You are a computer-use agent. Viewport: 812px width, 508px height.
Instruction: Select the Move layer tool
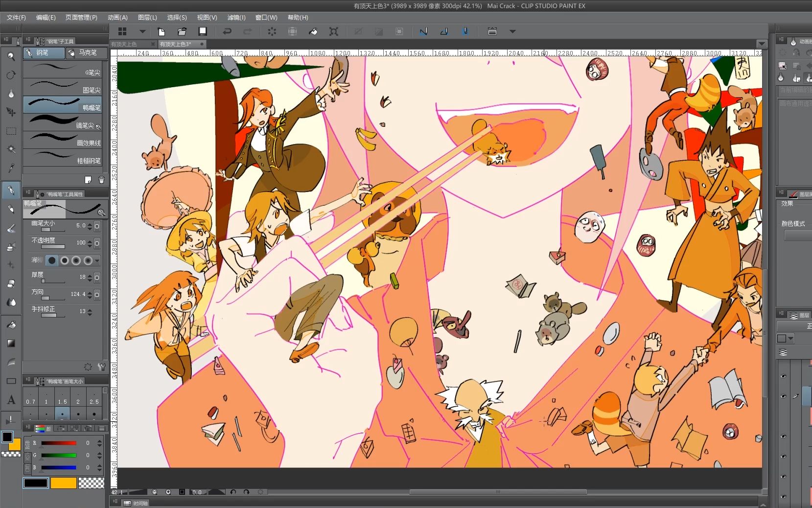(11, 112)
